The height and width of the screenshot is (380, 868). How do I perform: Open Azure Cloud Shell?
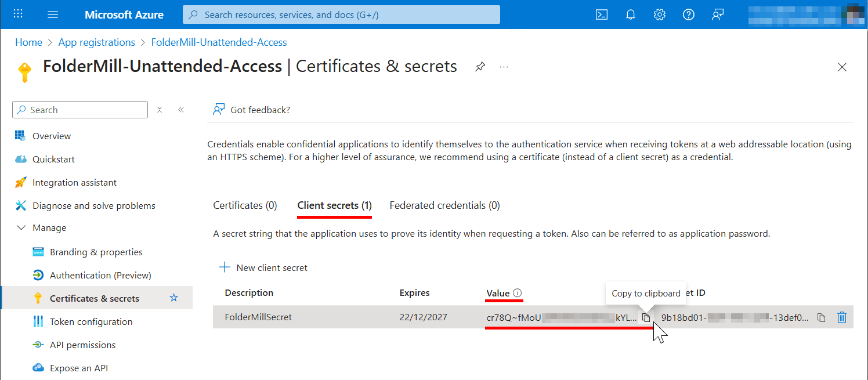click(x=602, y=15)
